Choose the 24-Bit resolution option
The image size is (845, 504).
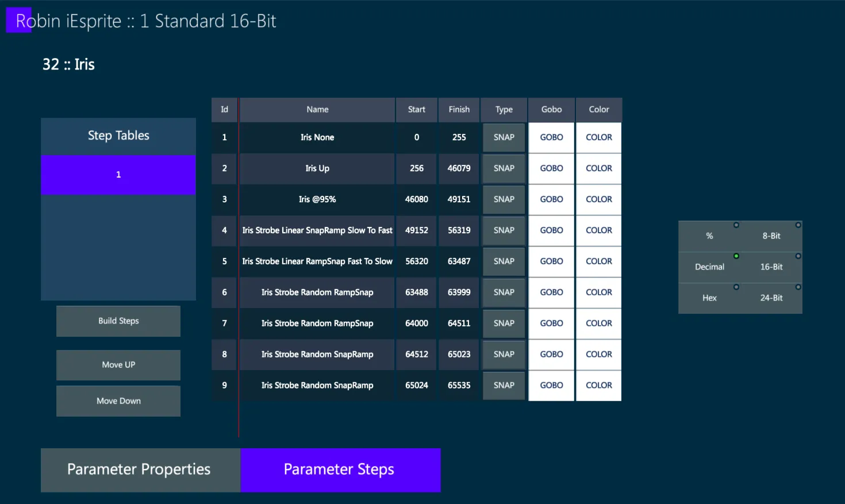click(771, 298)
